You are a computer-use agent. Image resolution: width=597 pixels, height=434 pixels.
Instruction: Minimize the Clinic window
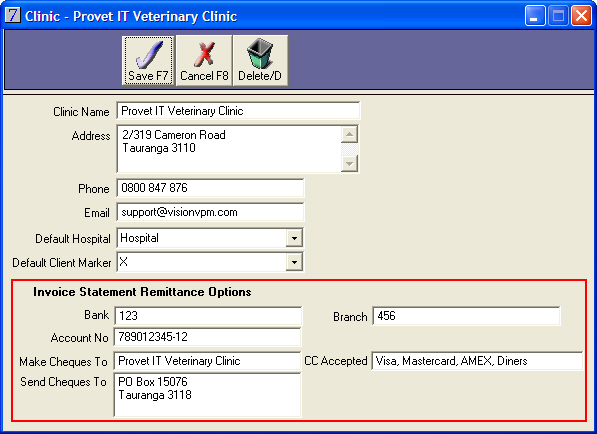535,16
